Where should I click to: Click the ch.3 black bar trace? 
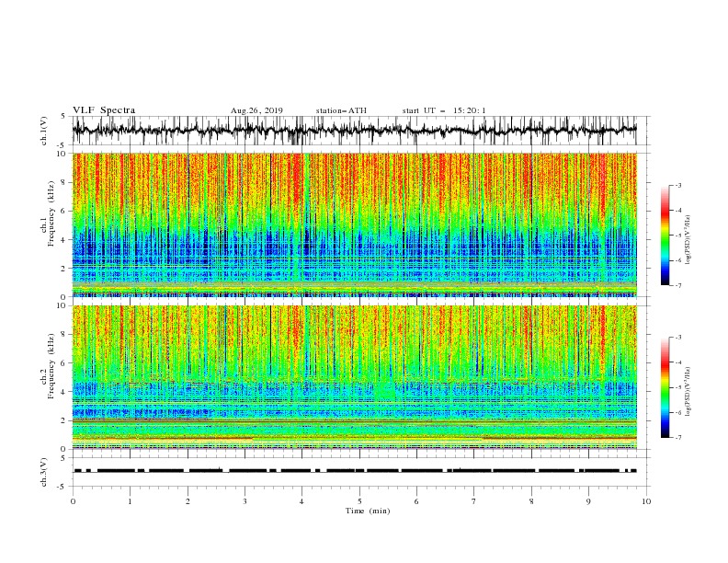click(355, 471)
